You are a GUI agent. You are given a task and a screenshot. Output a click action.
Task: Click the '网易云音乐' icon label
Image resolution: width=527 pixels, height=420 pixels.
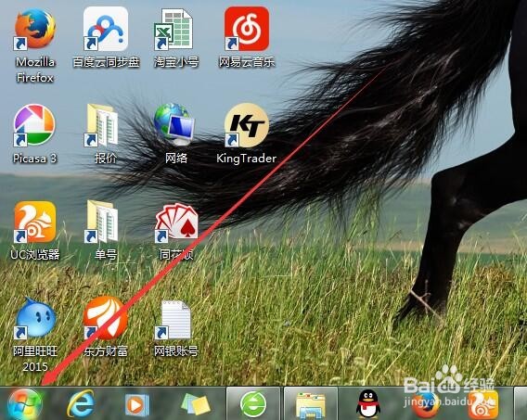247,62
